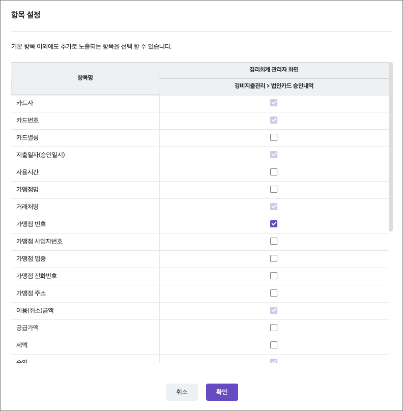403x411 pixels.
Task: Click the table's vertical scrollbar
Action: tap(391, 147)
